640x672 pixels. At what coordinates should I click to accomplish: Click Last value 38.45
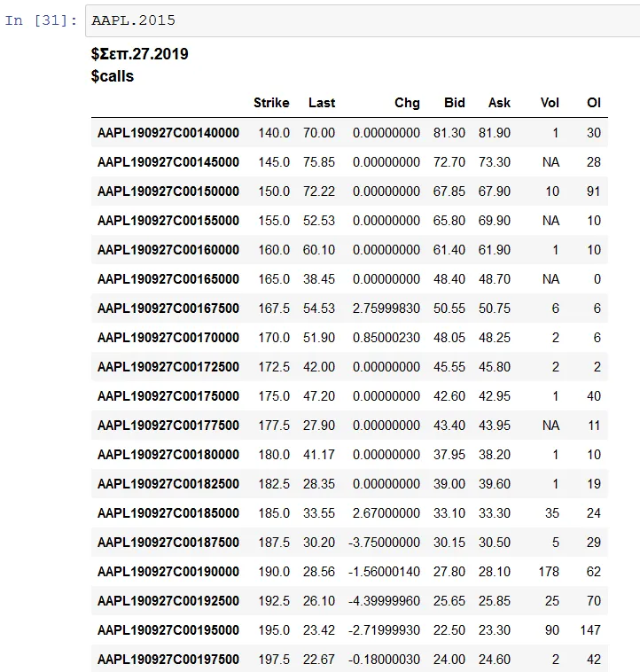coord(319,279)
